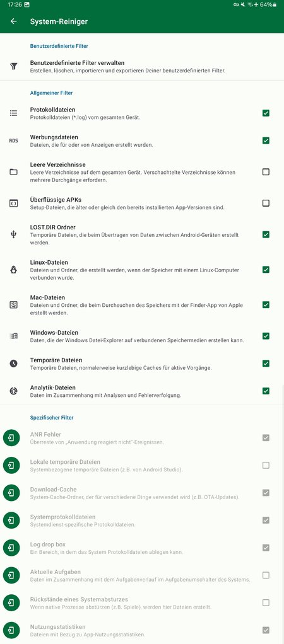Screen dimensions: 284x644
Task: Click the Protokolldateien list icon
Action: click(x=14, y=113)
